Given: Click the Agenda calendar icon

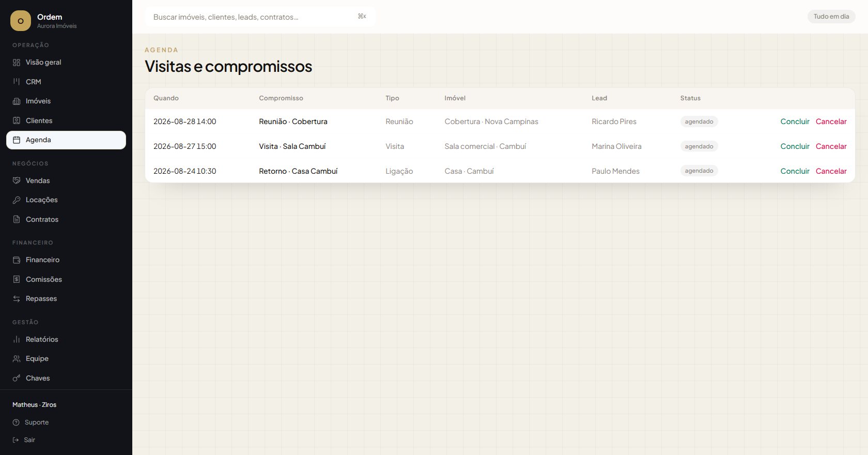Looking at the screenshot, I should point(17,140).
